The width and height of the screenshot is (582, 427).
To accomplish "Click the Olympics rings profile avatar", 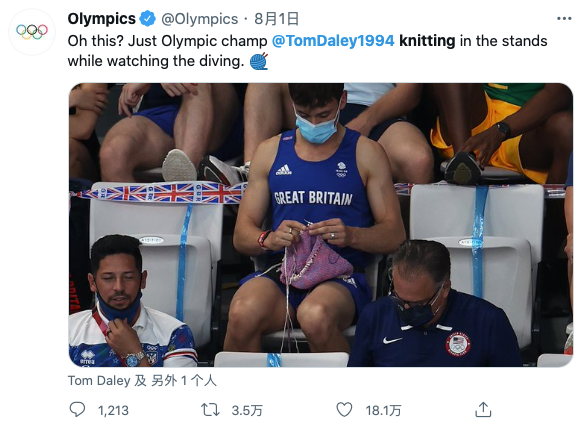I will click(32, 32).
